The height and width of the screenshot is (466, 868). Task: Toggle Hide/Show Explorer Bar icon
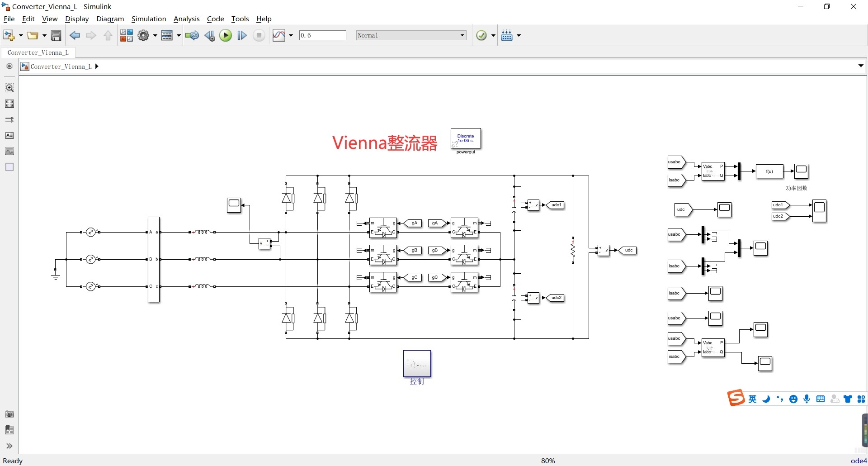[9, 66]
